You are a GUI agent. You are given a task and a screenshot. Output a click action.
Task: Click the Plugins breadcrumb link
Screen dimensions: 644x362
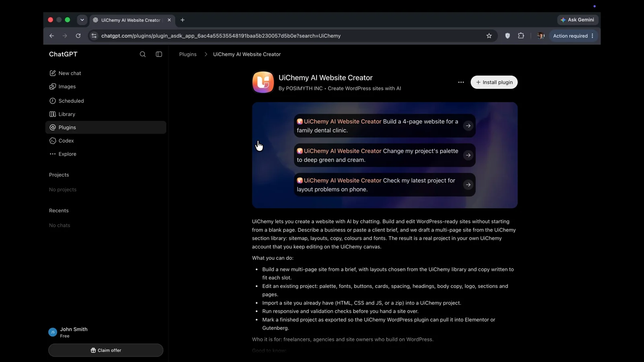(x=188, y=54)
